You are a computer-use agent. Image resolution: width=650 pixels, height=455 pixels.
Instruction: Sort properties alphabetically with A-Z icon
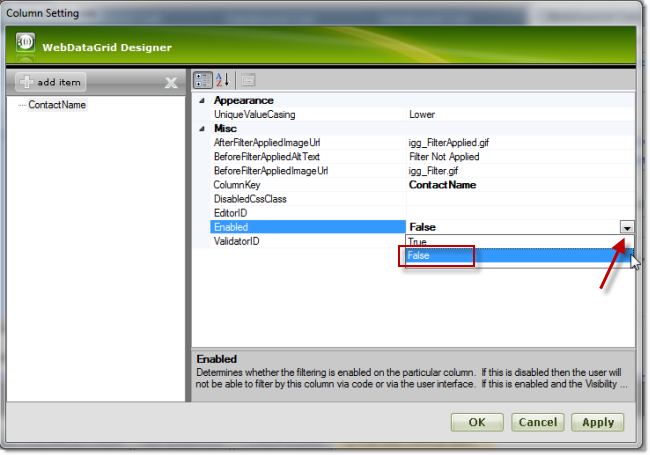(222, 81)
